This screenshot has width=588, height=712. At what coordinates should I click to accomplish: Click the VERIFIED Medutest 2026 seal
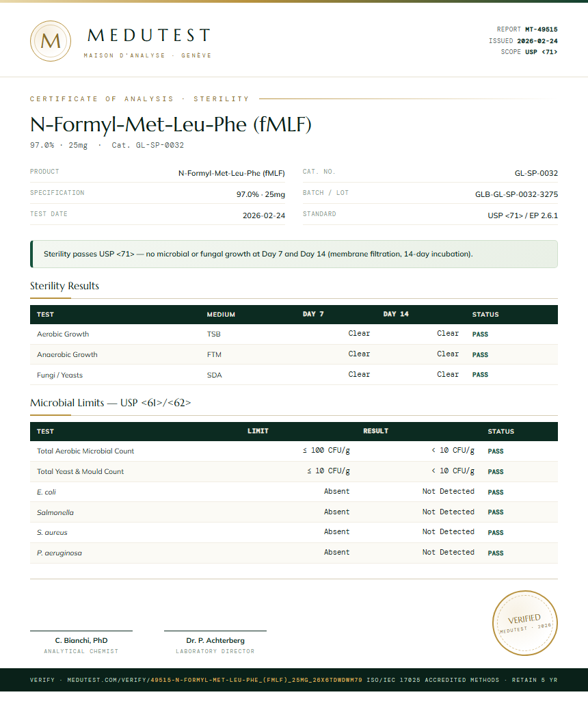[x=525, y=623]
